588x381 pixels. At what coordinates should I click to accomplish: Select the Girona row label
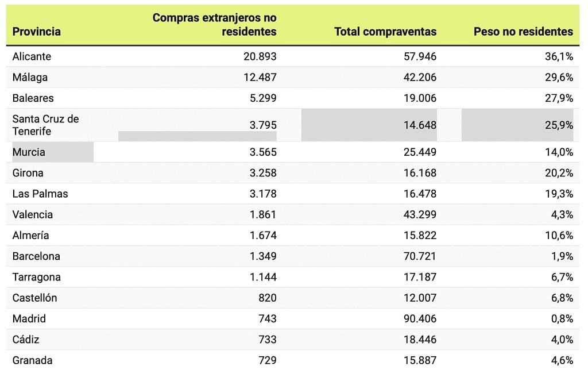[28, 173]
